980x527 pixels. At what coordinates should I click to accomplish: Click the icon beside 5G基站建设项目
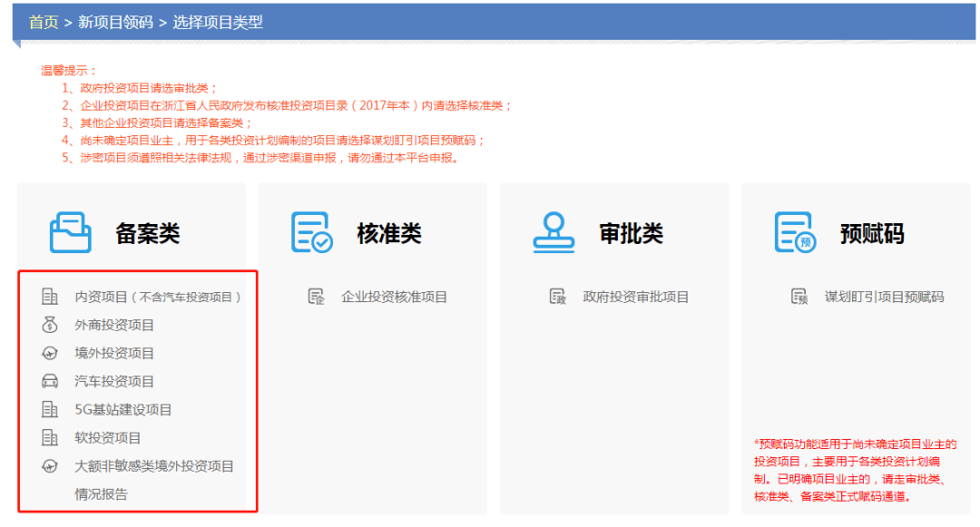(50, 410)
